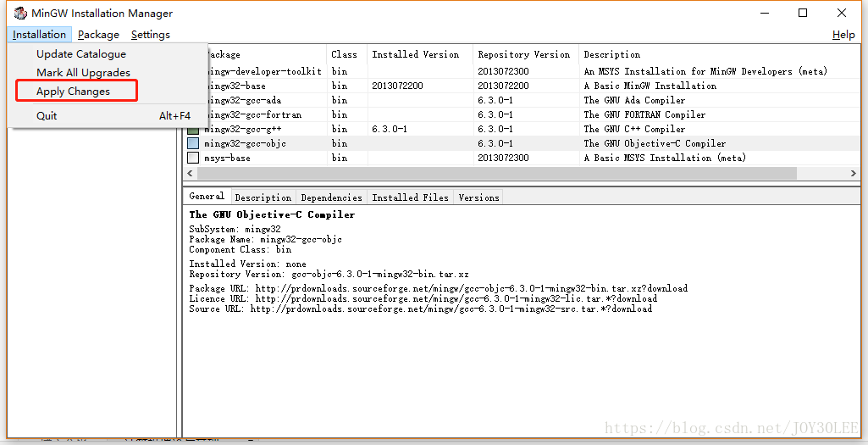Switch to the Installed Files tab

410,197
